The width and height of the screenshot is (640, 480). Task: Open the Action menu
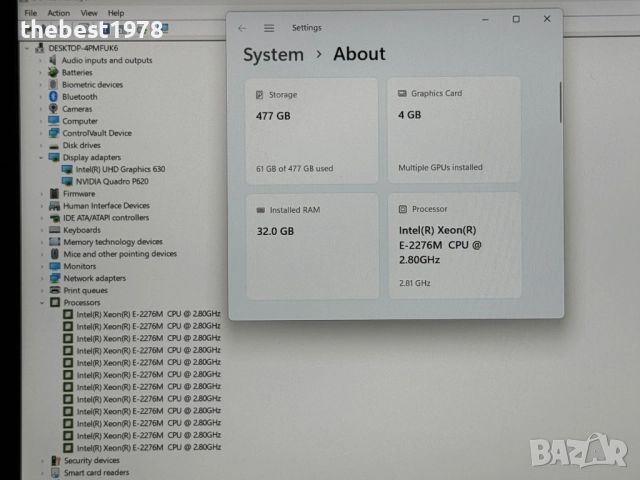pos(59,13)
